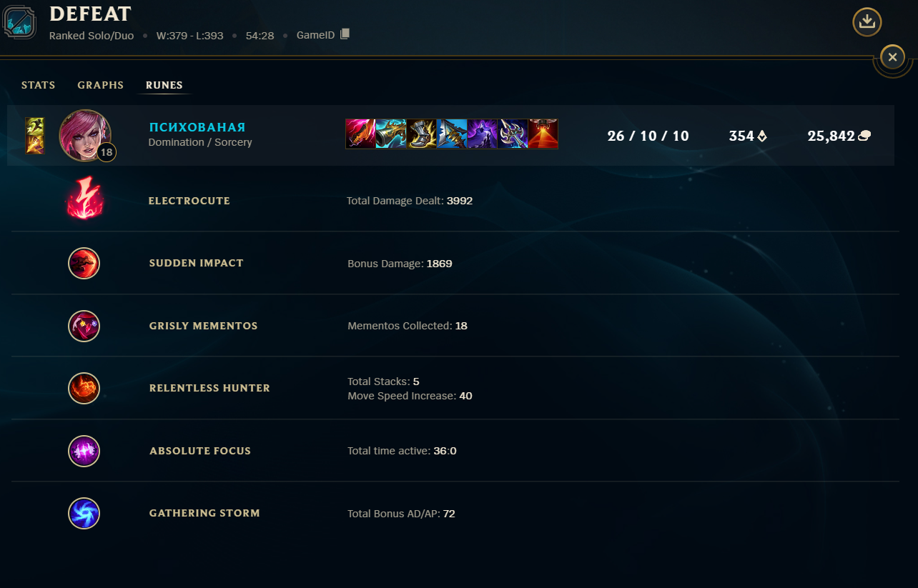918x588 pixels.
Task: Select the boots item icon
Action: (421, 134)
